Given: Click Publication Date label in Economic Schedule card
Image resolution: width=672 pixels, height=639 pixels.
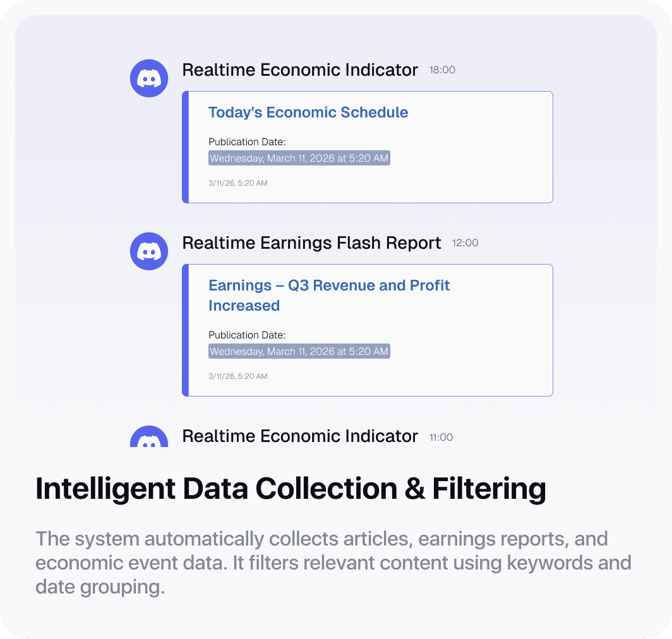Looking at the screenshot, I should point(247,142).
